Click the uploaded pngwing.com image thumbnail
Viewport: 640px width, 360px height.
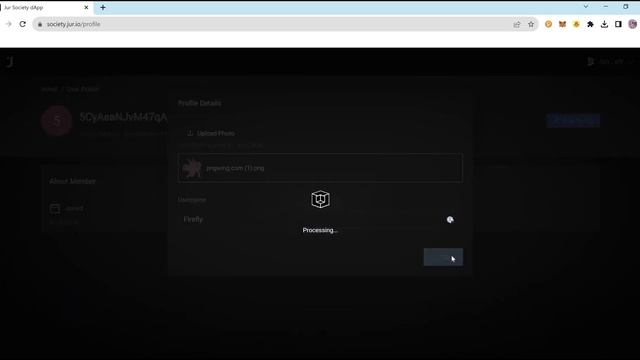(x=192, y=168)
